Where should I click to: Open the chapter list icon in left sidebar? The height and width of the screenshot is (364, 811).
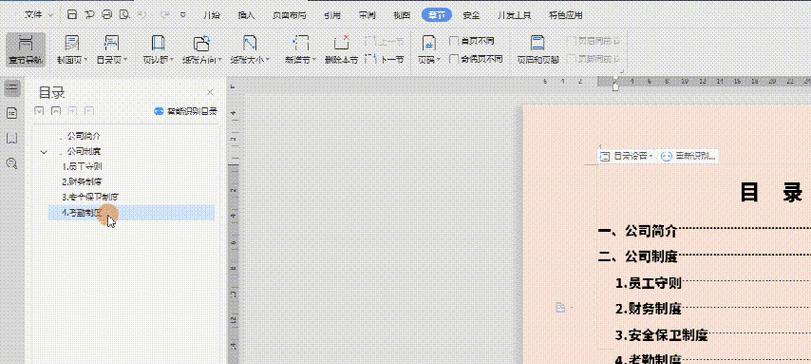(x=12, y=113)
